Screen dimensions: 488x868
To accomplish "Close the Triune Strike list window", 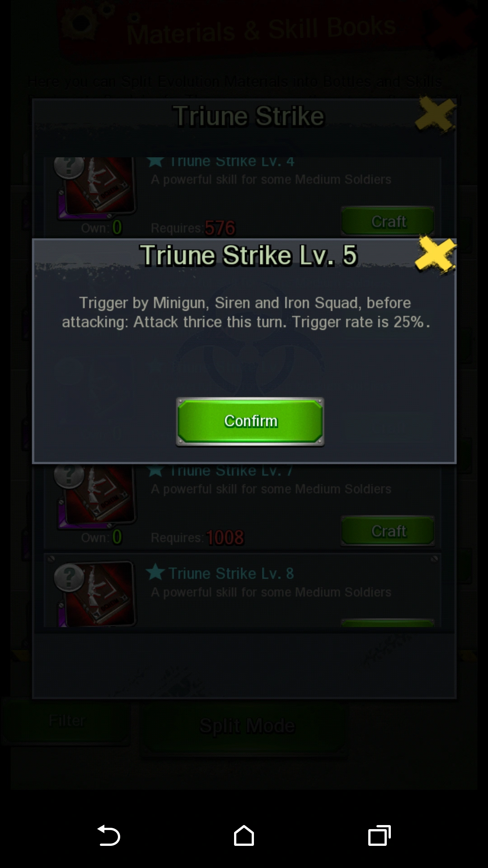I will click(435, 115).
